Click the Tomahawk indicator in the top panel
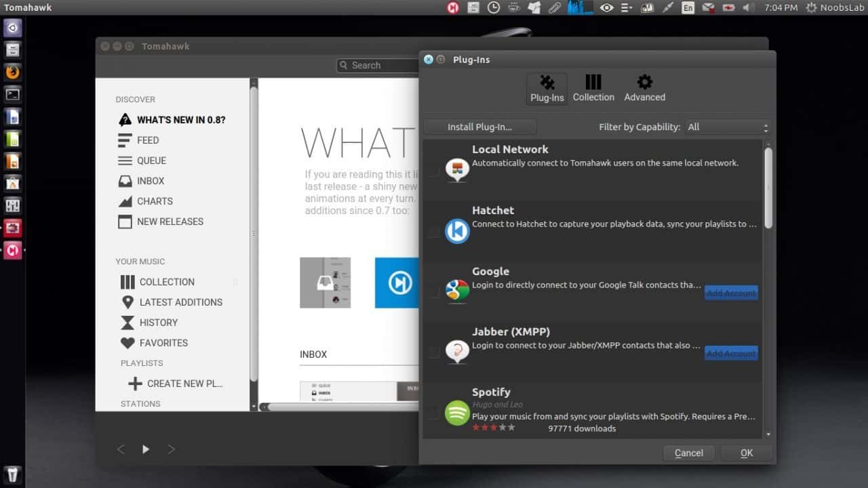This screenshot has width=868, height=488. [453, 7]
